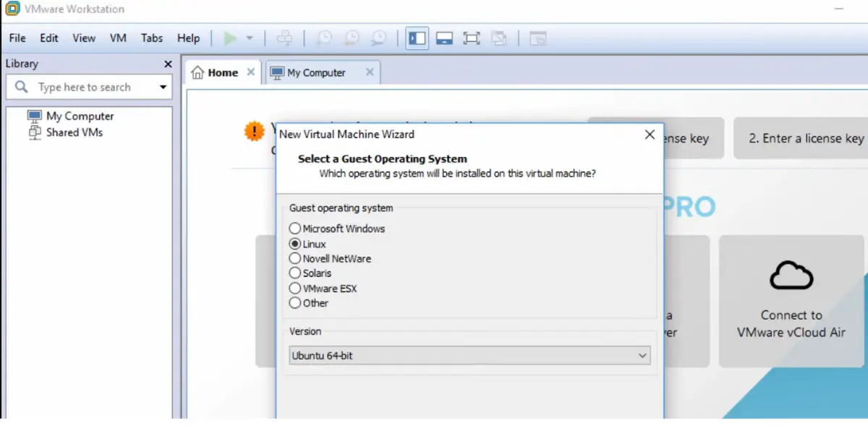Screen dimensions: 868x434
Task: Click the Unity mode toolbar icon
Action: pyautogui.click(x=498, y=38)
